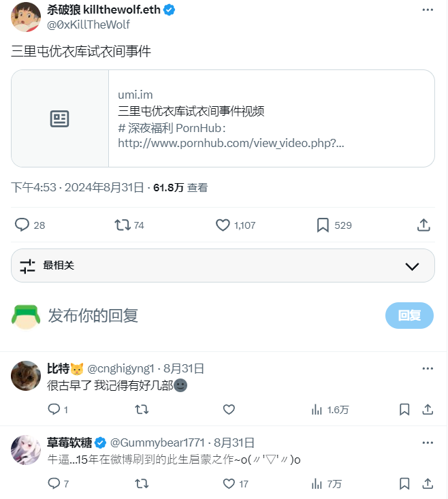Open more options on 草莓软糖's reply
Viewport: 448px width, 499px height.
point(427,442)
